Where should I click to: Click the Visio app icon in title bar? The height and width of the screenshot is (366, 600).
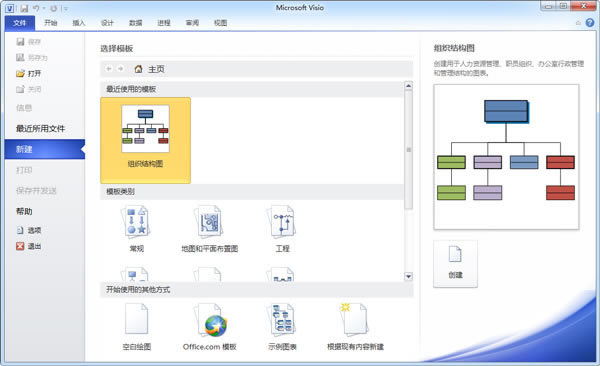tap(10, 8)
